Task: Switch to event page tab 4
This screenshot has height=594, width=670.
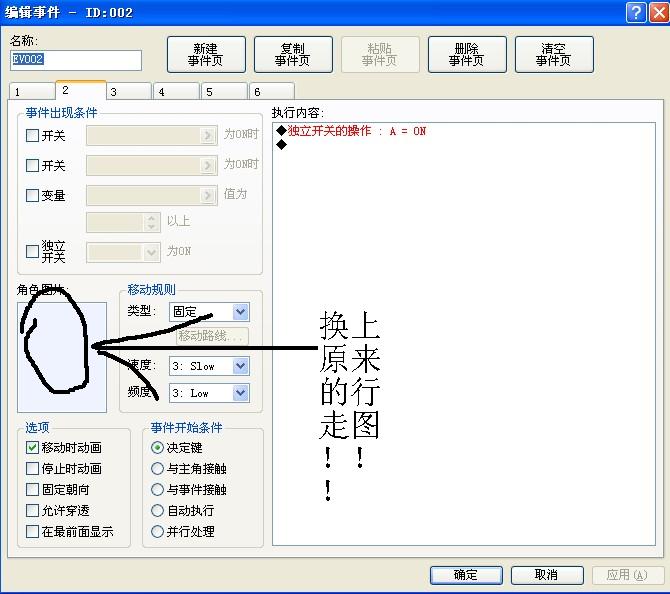Action: coord(177,91)
